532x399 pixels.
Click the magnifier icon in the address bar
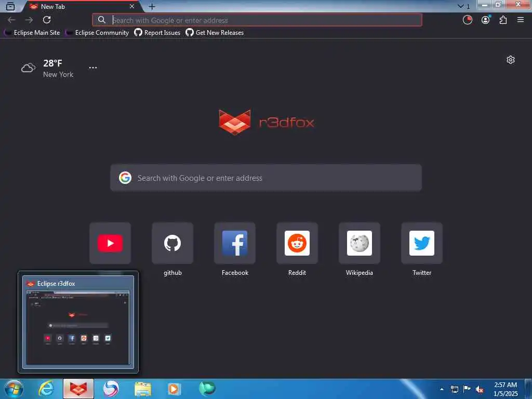tap(102, 20)
